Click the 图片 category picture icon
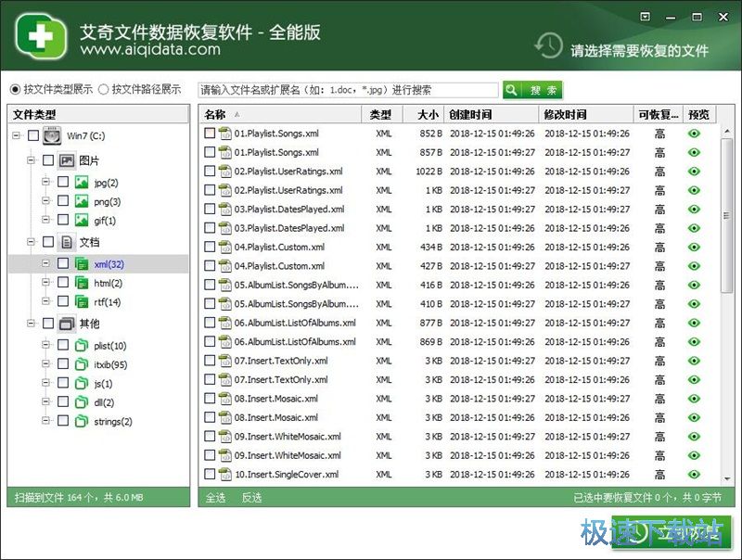The image size is (742, 560). click(x=67, y=160)
